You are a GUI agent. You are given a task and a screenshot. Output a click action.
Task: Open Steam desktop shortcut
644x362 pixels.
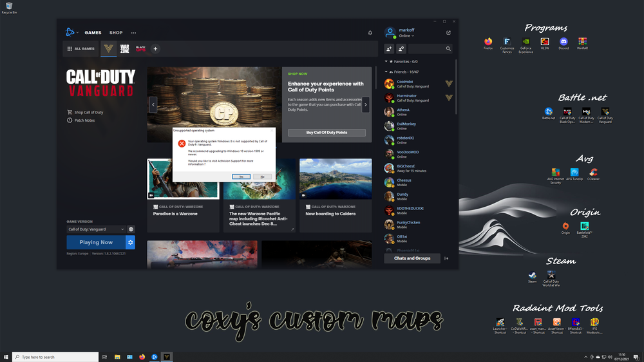pos(533,277)
